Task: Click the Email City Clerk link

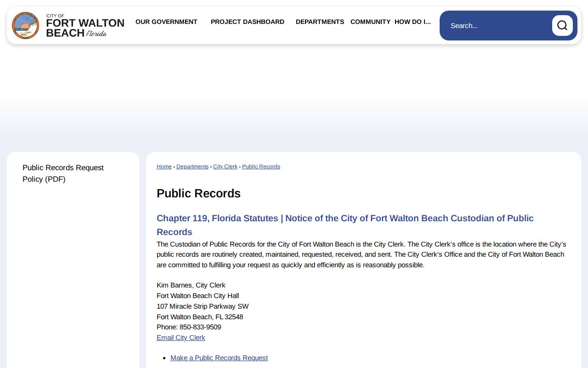Action: coord(181,338)
